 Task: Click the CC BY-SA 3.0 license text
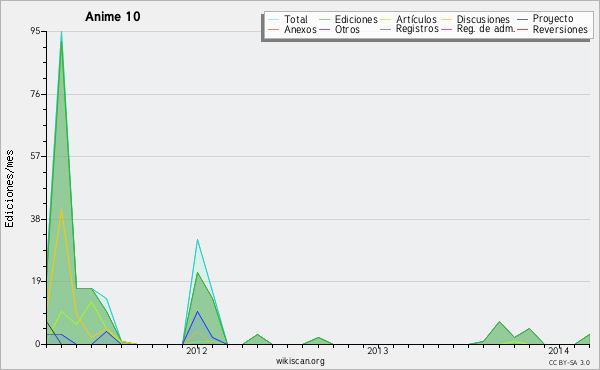coord(569,362)
